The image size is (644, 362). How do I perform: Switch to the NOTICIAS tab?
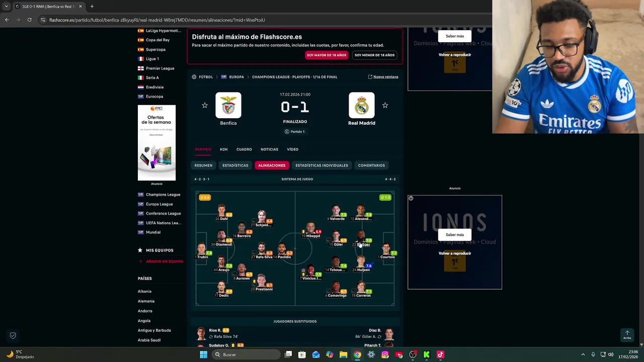[x=269, y=149]
